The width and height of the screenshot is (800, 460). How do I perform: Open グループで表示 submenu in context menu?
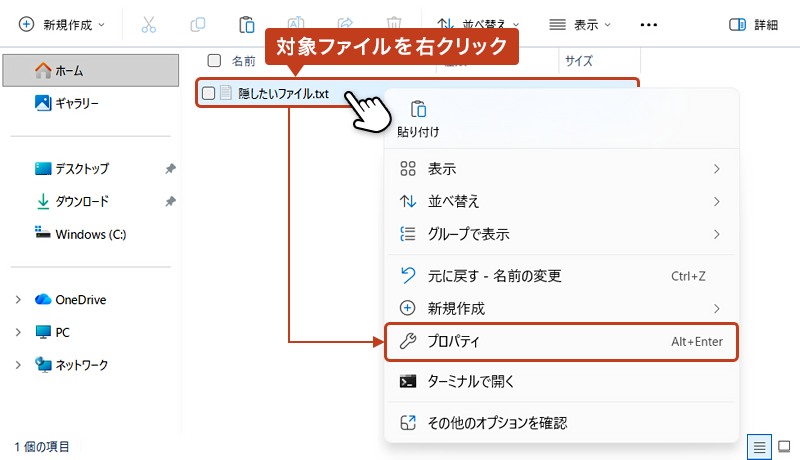pos(561,234)
